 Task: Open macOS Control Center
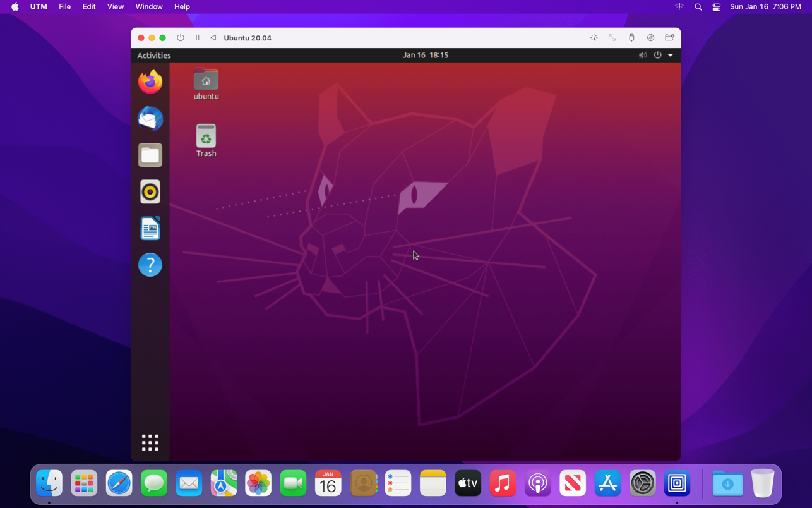tap(717, 7)
